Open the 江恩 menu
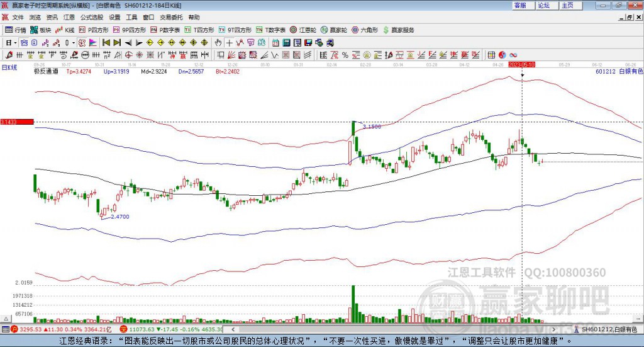Viewport: 644px width, 347px height. coord(69,17)
